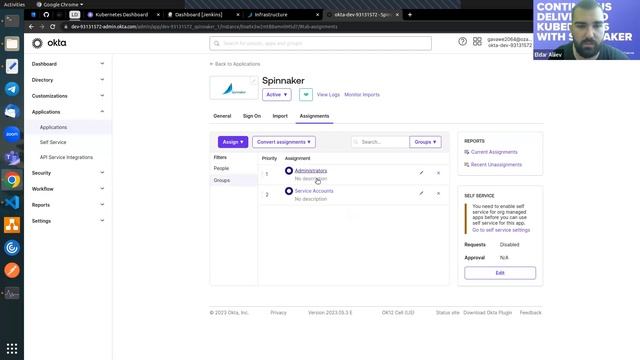Switch to Jenkins Dashboard browser tab

pyautogui.click(x=198, y=15)
